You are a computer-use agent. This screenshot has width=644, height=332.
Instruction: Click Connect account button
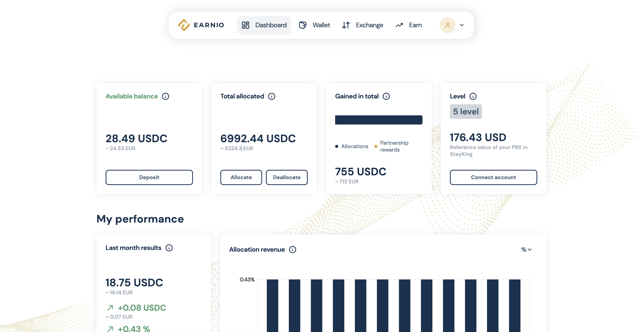494,177
